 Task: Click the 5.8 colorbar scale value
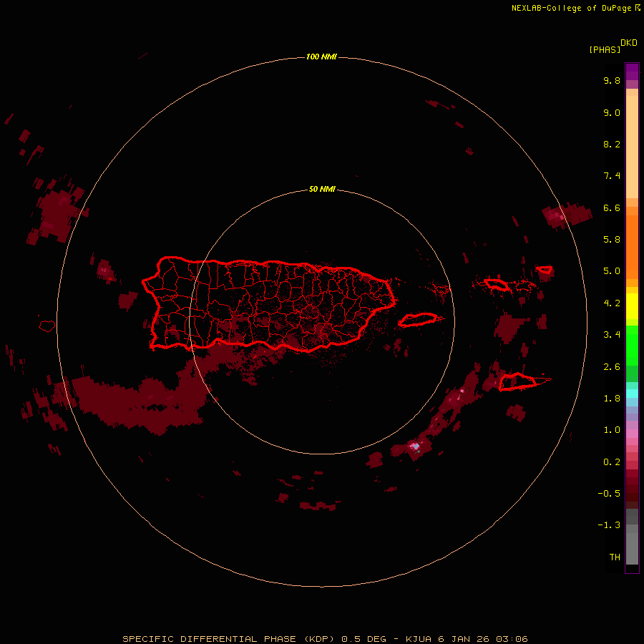[x=612, y=240]
